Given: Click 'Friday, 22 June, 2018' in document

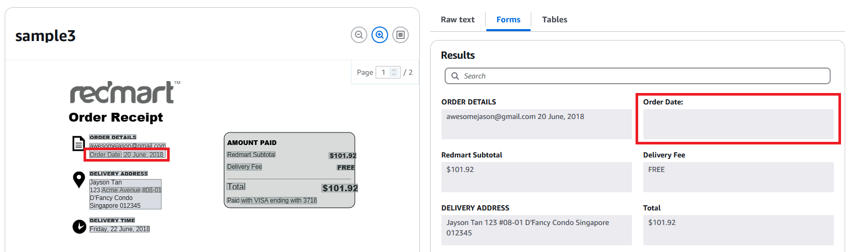Looking at the screenshot, I should tap(120, 229).
